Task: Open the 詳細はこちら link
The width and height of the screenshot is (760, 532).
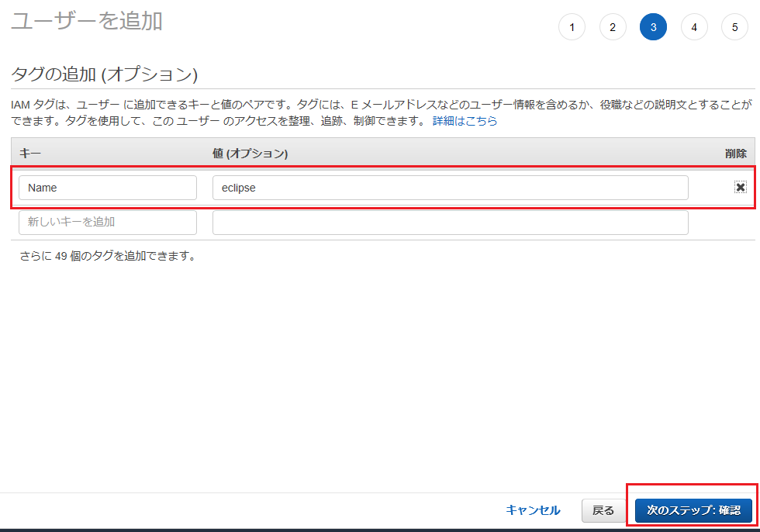Action: (465, 121)
